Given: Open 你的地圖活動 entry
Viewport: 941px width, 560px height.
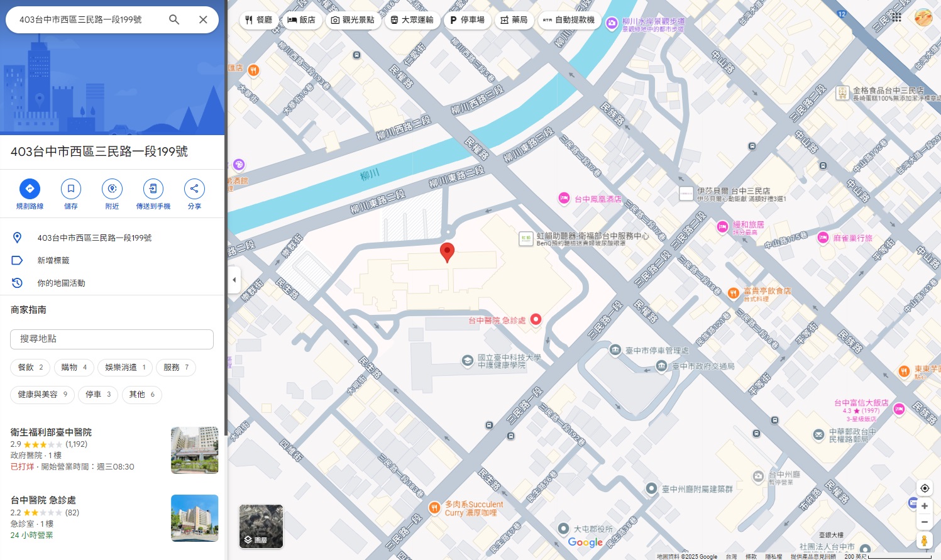Looking at the screenshot, I should coord(61,283).
